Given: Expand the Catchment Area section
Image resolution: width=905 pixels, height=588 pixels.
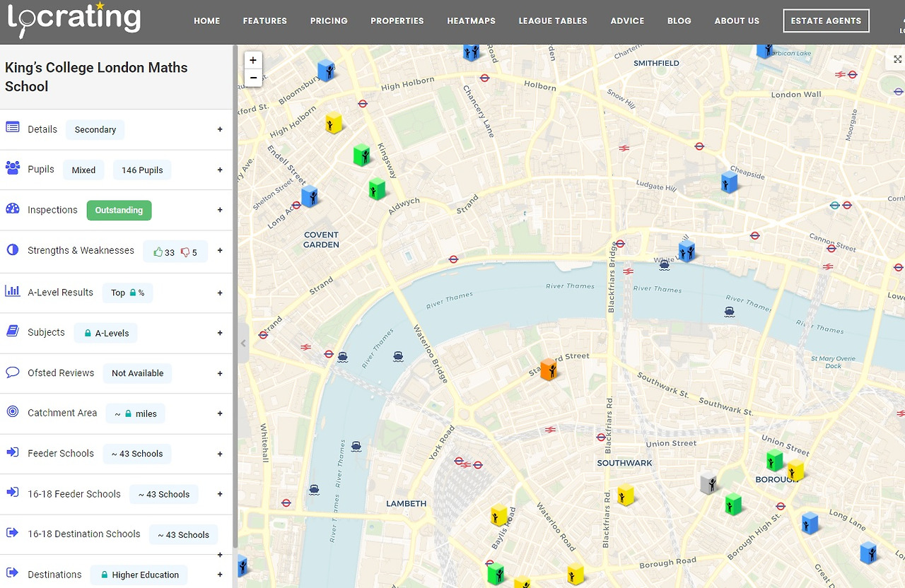Looking at the screenshot, I should click(x=220, y=413).
